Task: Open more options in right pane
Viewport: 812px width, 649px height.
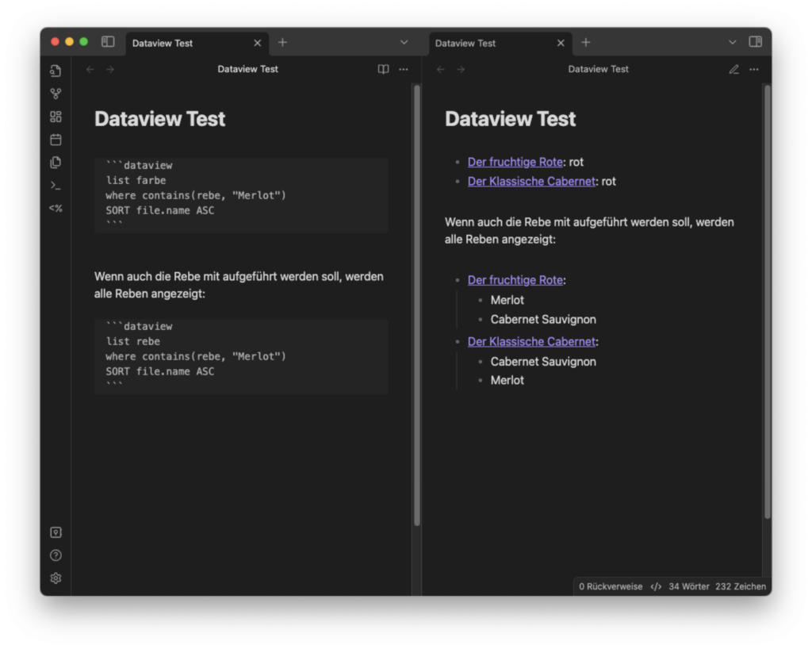Action: [754, 69]
